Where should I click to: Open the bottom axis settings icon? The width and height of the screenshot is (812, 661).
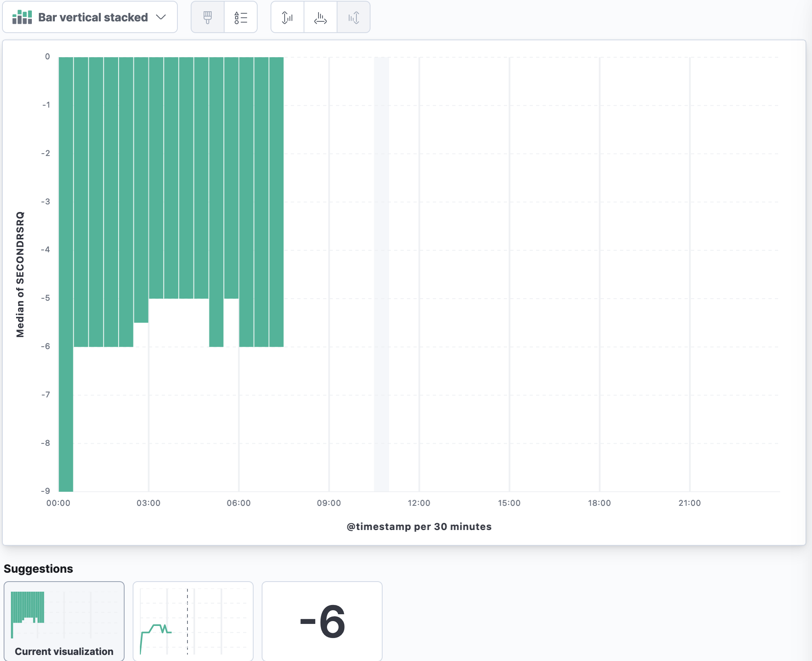(321, 17)
